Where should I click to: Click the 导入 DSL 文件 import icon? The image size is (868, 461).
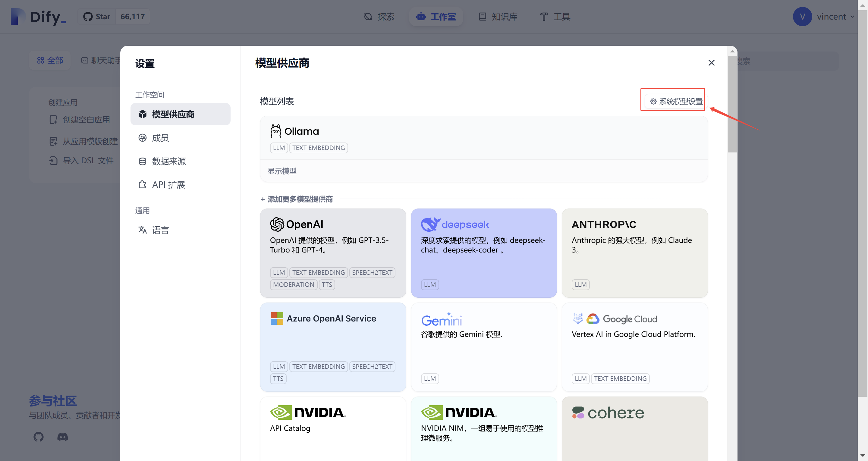[53, 160]
